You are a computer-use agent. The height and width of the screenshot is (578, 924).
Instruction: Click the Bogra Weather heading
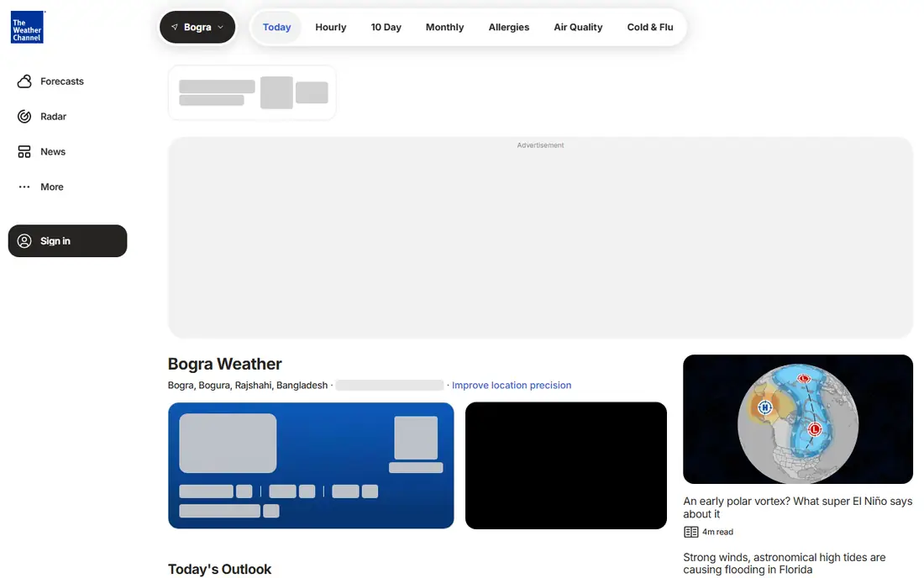[x=224, y=364]
